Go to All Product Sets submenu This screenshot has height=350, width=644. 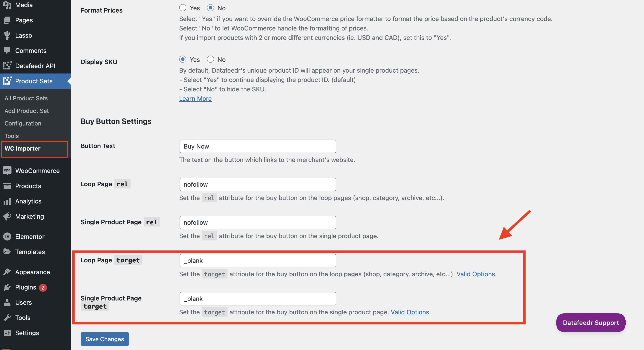click(26, 98)
